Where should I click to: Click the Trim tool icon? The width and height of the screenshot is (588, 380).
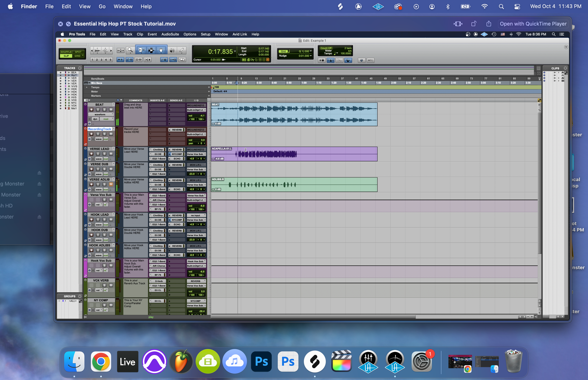141,50
